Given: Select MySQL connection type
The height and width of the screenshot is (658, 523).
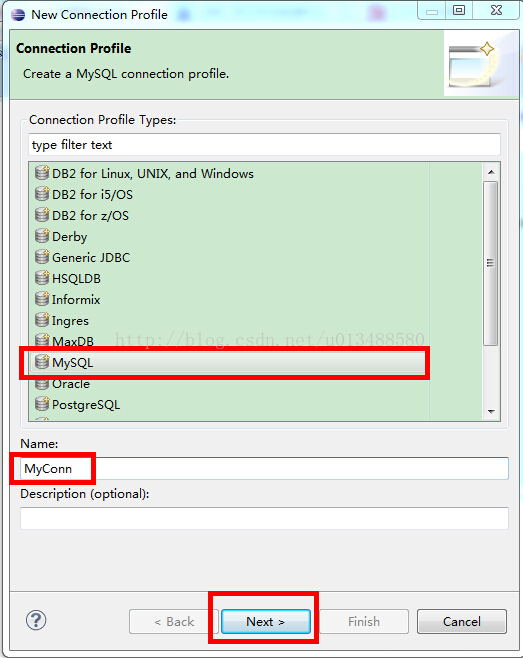Looking at the screenshot, I should 228,363.
